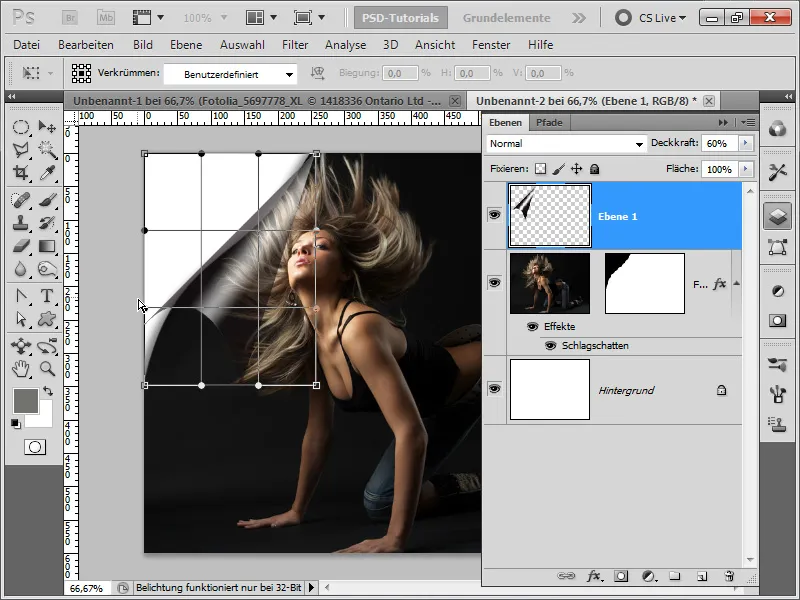
Task: Select the Path Selection tool
Action: [x=21, y=319]
